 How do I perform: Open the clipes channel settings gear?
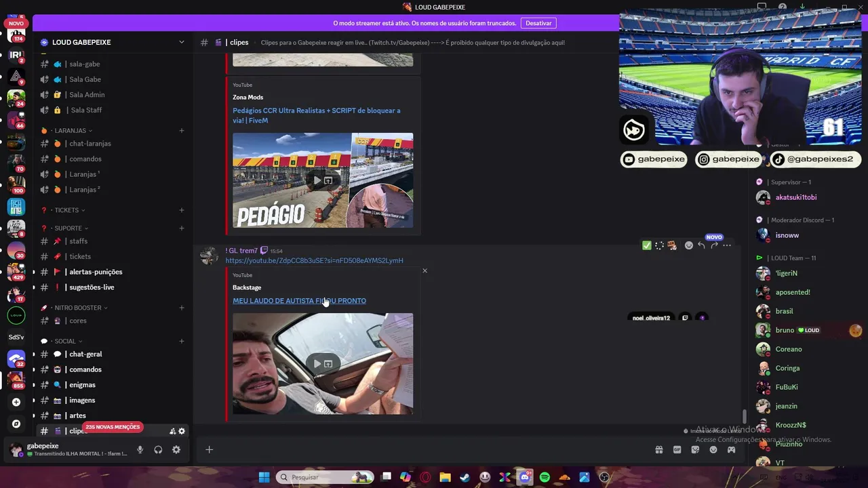click(182, 431)
